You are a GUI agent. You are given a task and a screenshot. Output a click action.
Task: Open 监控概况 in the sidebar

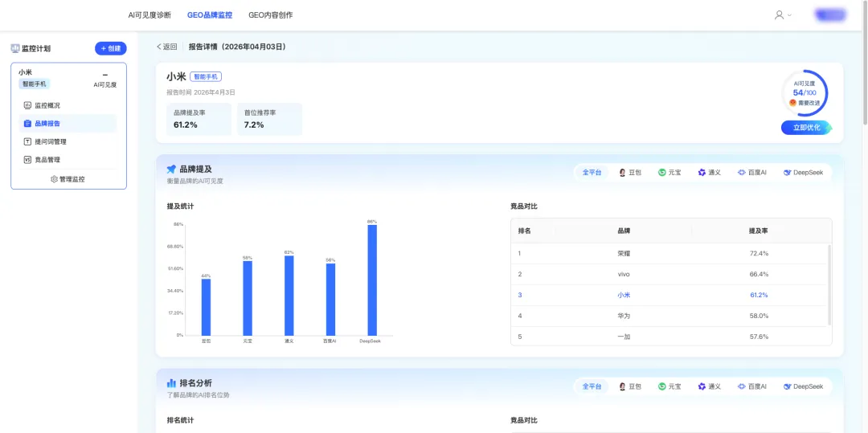click(x=67, y=105)
